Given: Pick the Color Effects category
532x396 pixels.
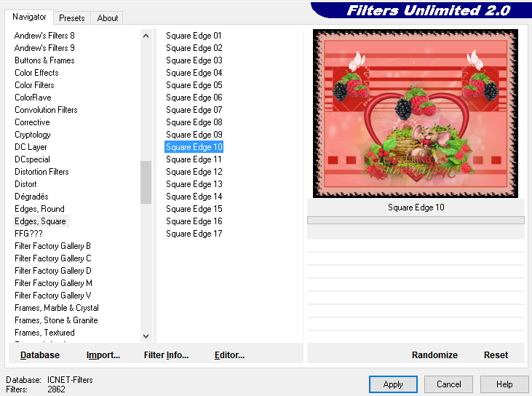Looking at the screenshot, I should [36, 73].
